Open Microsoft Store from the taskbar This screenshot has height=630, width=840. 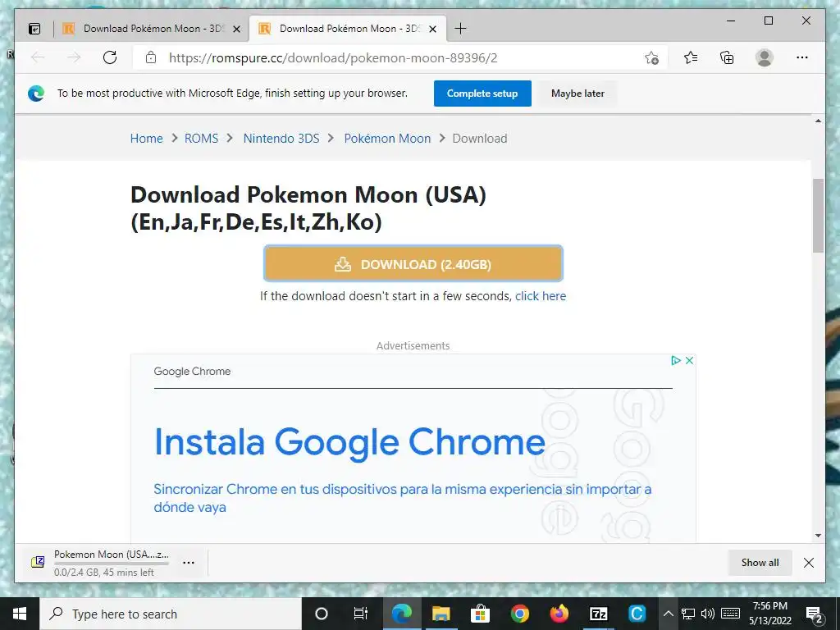(x=480, y=614)
